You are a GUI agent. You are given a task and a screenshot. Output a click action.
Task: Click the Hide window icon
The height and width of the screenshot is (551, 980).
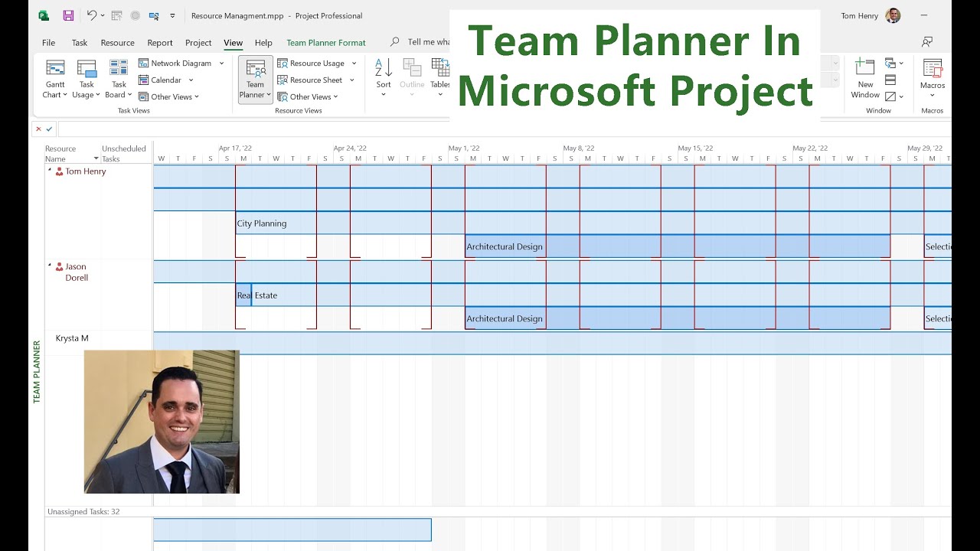(x=890, y=96)
